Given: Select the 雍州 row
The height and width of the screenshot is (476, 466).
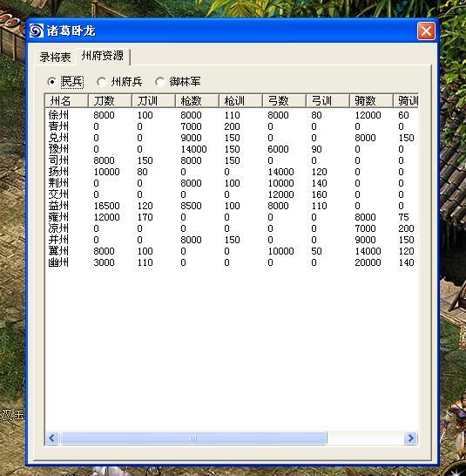Looking at the screenshot, I should 232,217.
